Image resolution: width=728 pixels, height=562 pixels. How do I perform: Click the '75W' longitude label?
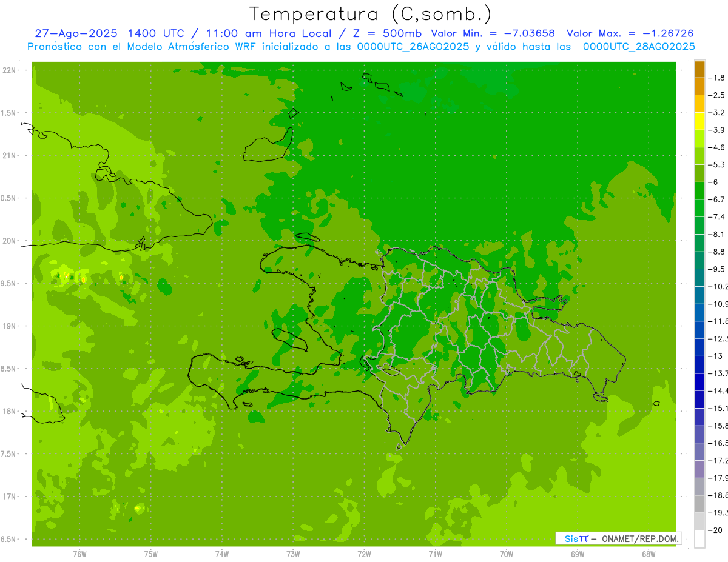(x=150, y=554)
